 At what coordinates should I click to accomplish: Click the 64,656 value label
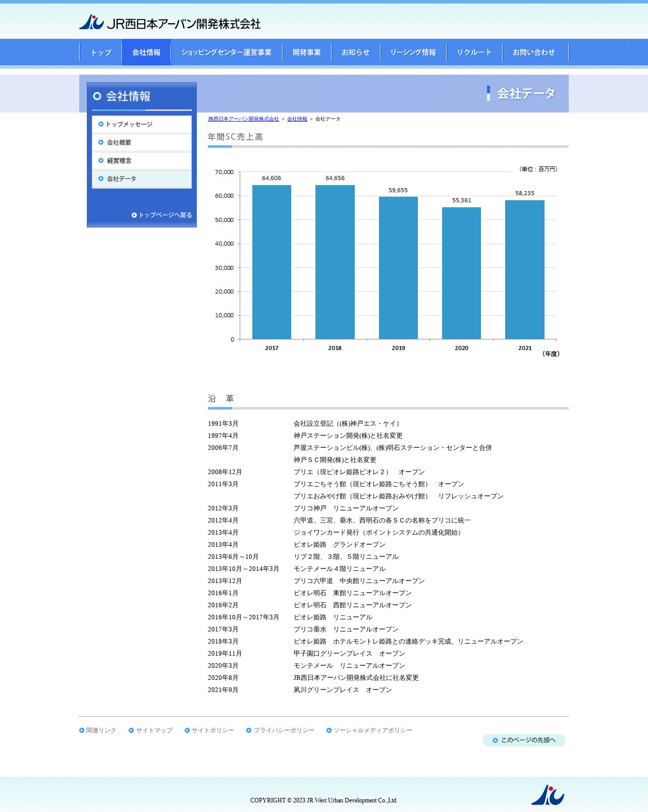click(x=335, y=178)
